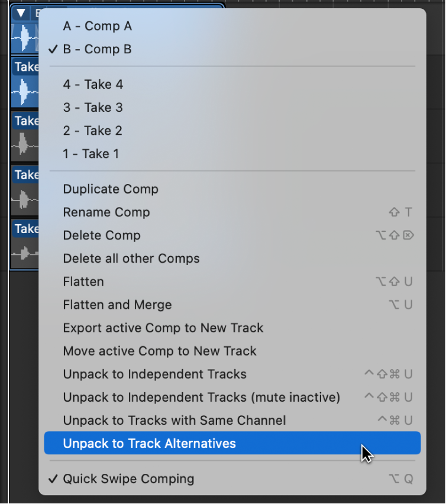Select Take 2 in the comp menu
The image size is (446, 504).
(93, 130)
